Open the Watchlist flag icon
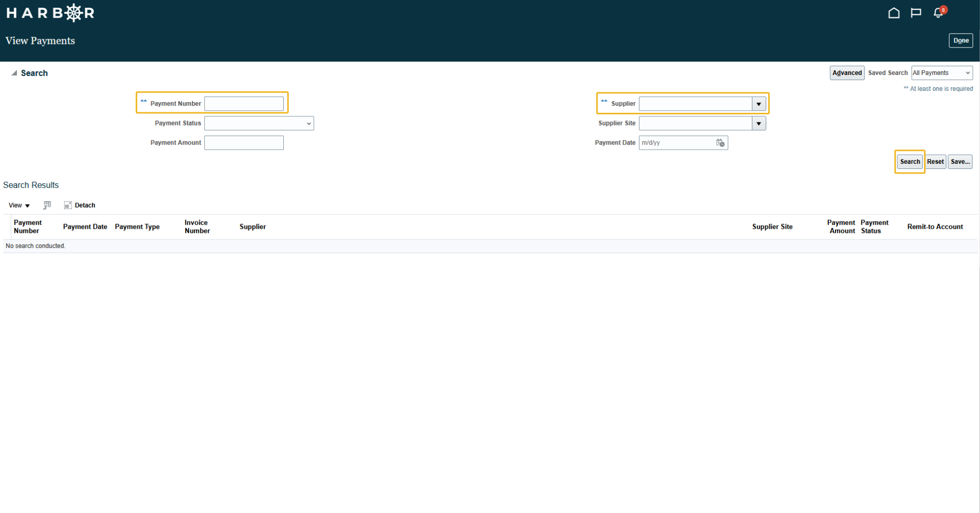Screen dimensions: 980x513 tap(916, 13)
